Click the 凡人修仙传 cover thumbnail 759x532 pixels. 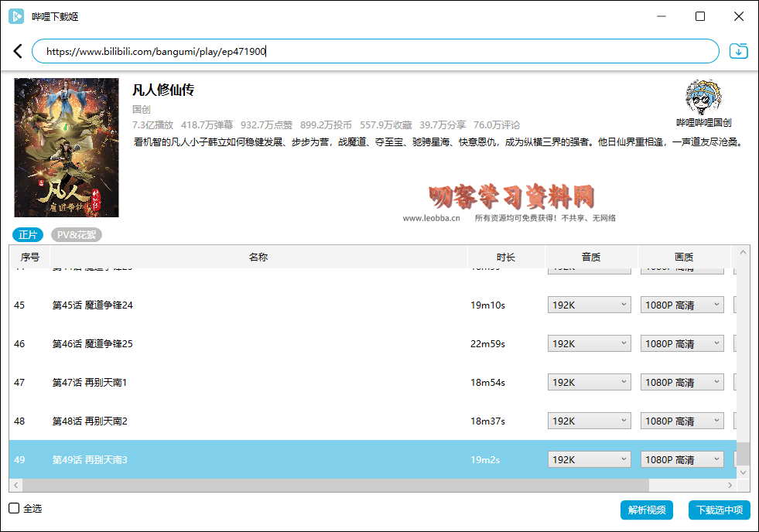pyautogui.click(x=67, y=148)
